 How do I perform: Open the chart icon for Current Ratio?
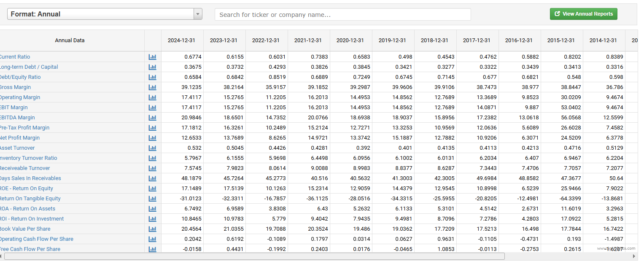[152, 57]
